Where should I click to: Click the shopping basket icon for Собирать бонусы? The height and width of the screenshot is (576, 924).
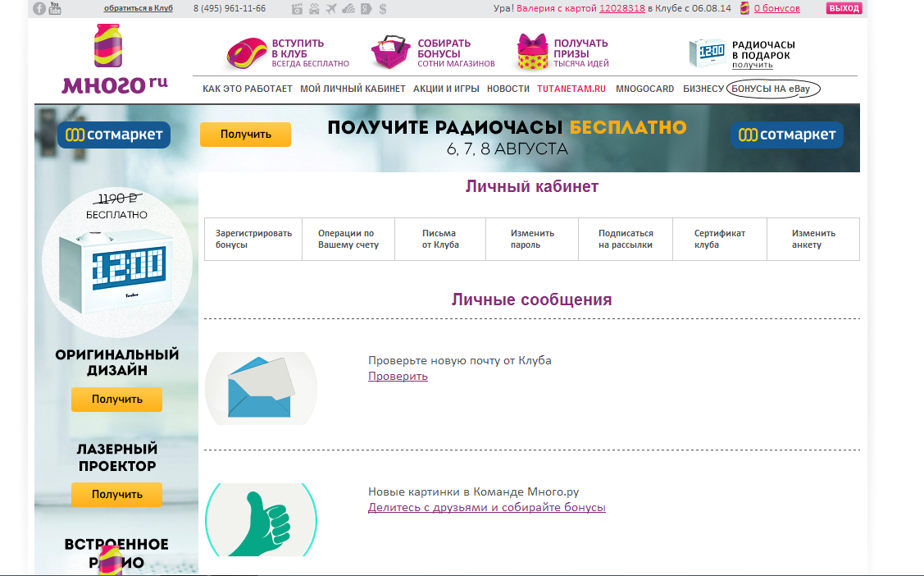point(391,52)
